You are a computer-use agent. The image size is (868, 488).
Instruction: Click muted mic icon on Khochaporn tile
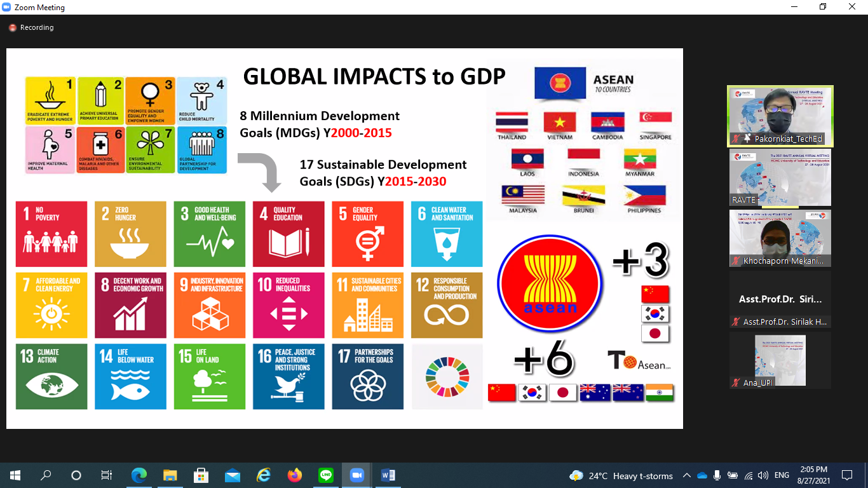736,261
